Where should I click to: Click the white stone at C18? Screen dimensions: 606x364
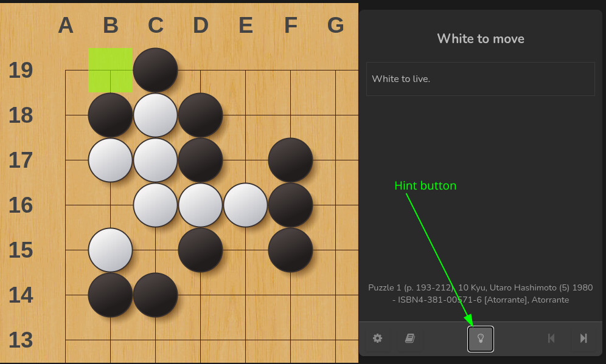click(155, 115)
